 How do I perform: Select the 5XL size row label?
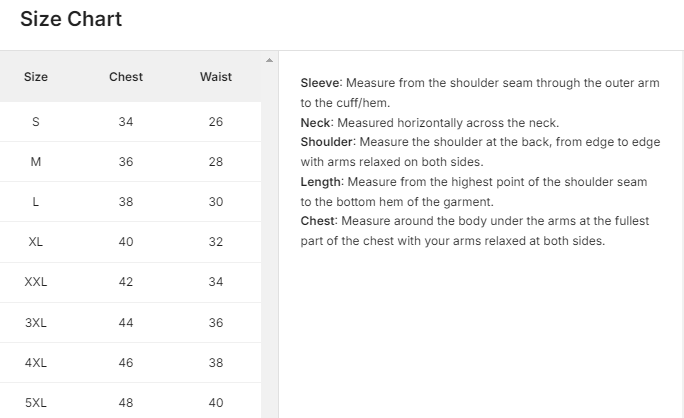[36, 403]
